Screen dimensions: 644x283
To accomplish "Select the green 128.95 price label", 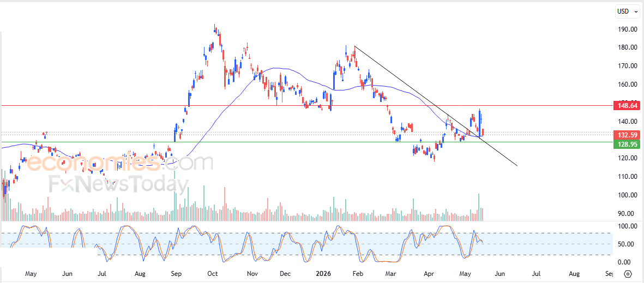I will click(x=626, y=144).
